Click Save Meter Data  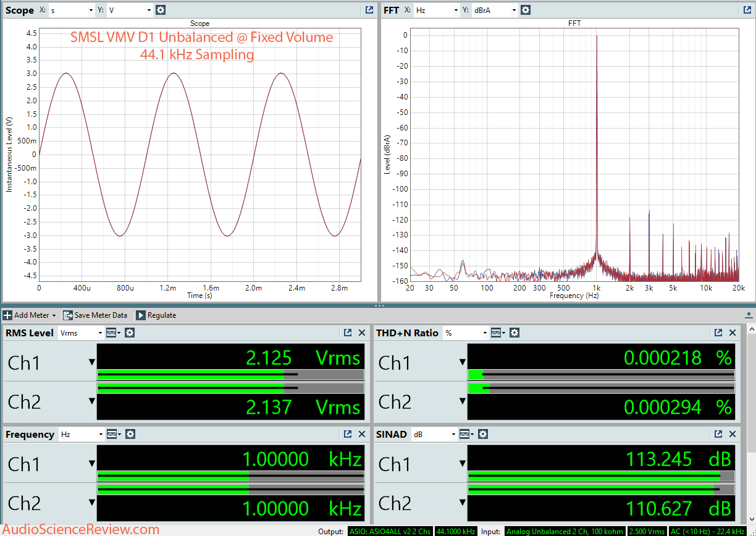(95, 315)
